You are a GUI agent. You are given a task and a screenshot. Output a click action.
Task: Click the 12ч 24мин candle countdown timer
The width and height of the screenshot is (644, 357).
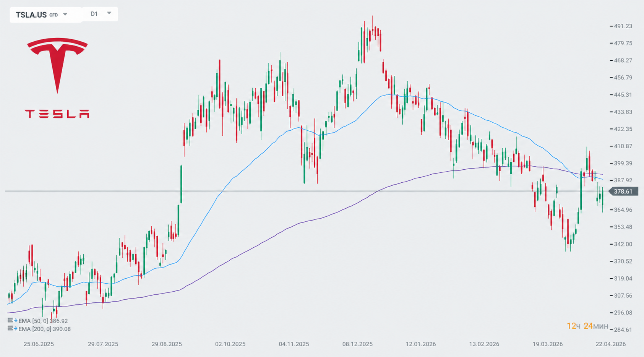coord(587,326)
